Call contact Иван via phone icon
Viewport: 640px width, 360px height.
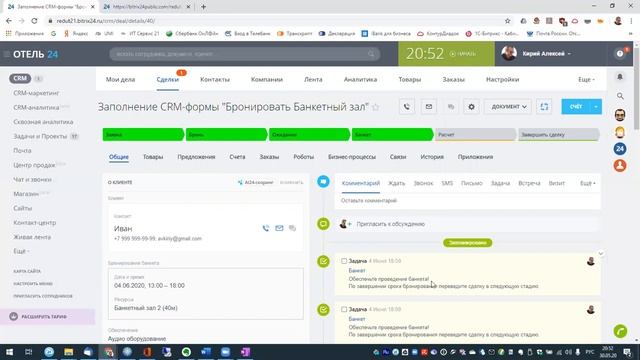266,228
